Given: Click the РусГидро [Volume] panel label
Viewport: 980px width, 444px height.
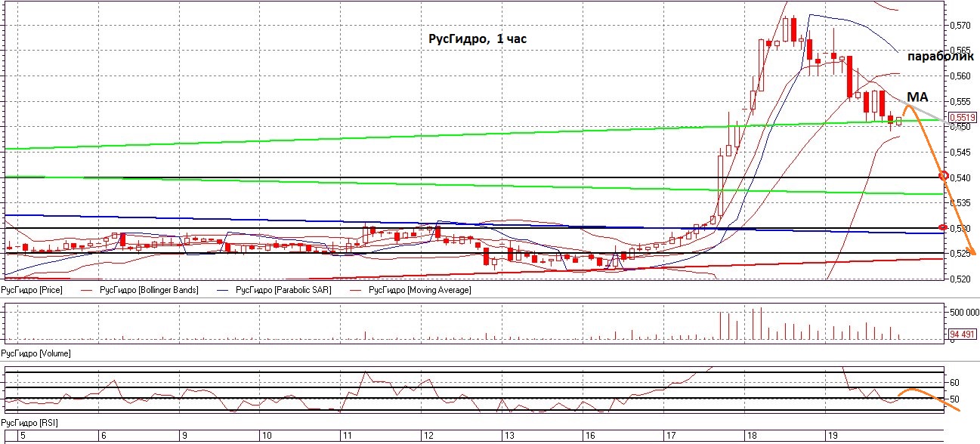Looking at the screenshot, I should pyautogui.click(x=36, y=353).
